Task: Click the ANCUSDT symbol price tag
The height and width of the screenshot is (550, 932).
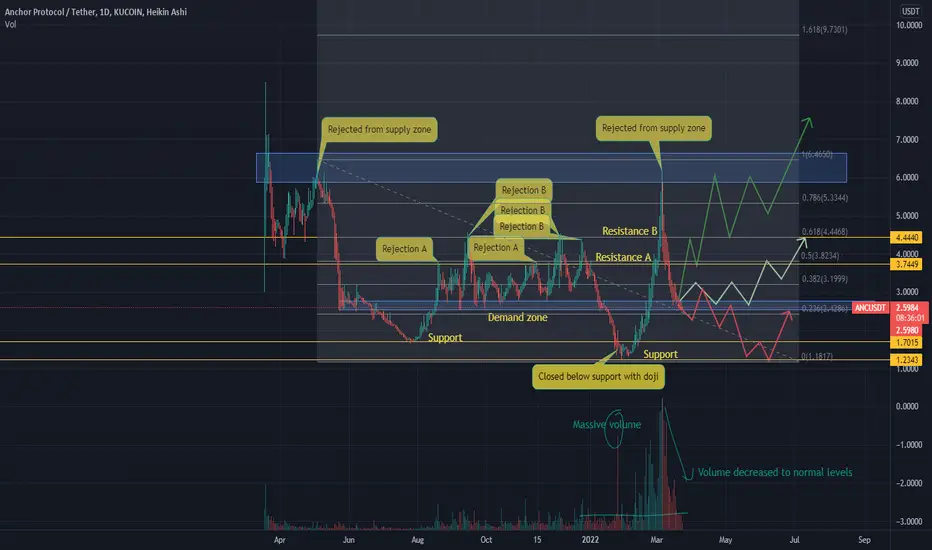Action: tap(870, 308)
